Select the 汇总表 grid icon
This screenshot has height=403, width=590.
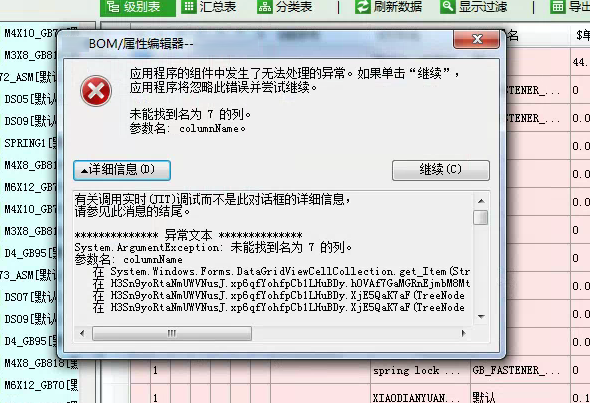point(189,6)
